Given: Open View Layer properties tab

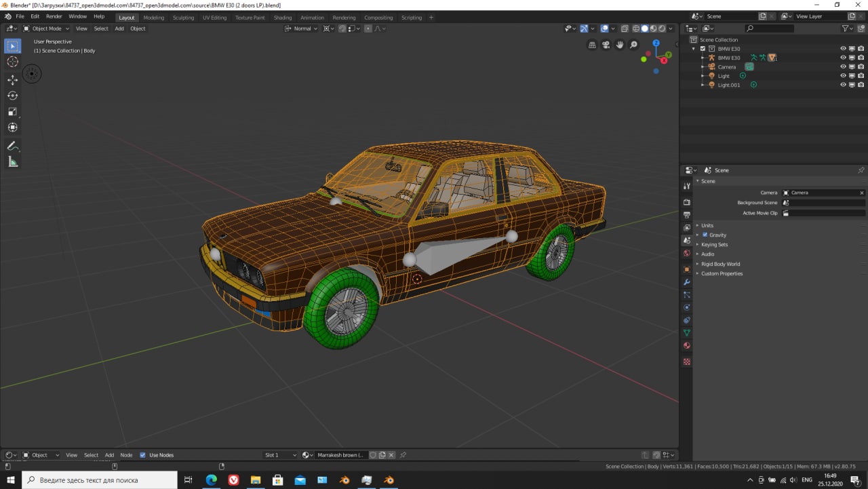Looking at the screenshot, I should click(x=687, y=228).
